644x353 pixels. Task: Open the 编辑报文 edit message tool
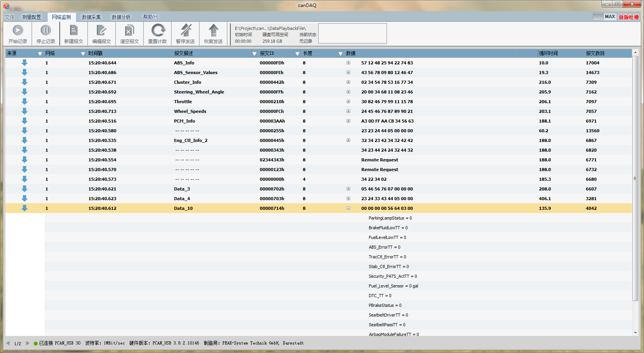coord(102,30)
